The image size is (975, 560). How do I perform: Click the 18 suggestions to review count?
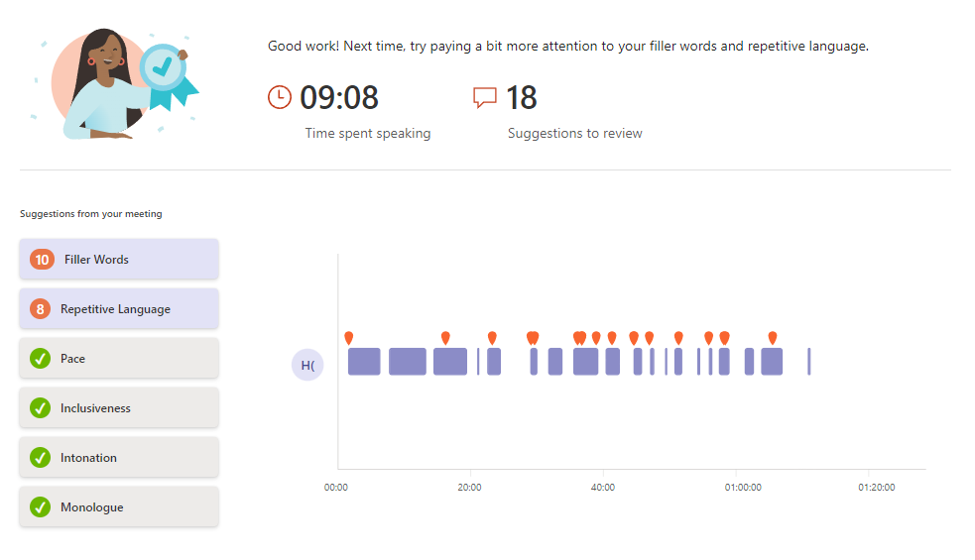click(x=522, y=98)
